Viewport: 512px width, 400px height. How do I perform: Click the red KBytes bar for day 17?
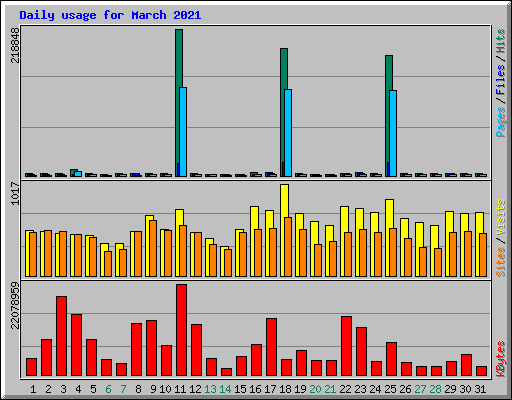(x=271, y=347)
